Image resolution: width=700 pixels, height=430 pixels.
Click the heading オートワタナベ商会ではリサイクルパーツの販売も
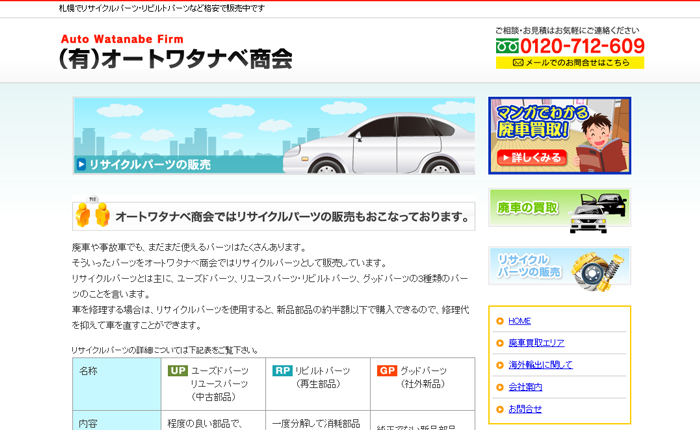292,217
